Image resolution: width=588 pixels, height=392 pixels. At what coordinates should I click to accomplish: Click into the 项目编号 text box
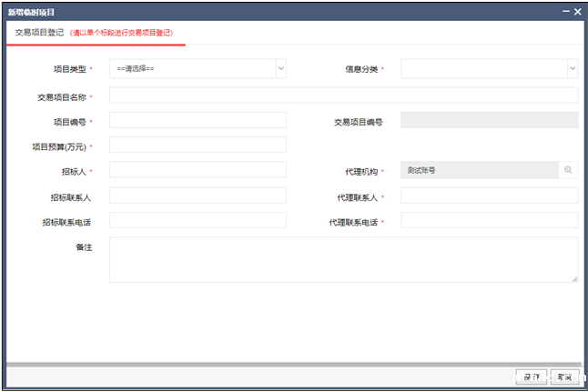[198, 120]
